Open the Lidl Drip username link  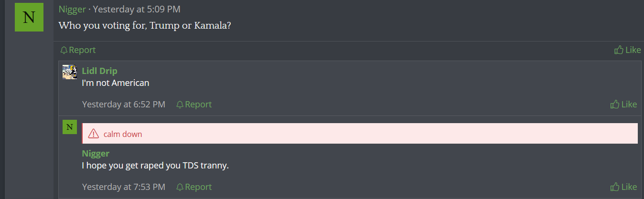click(x=99, y=71)
